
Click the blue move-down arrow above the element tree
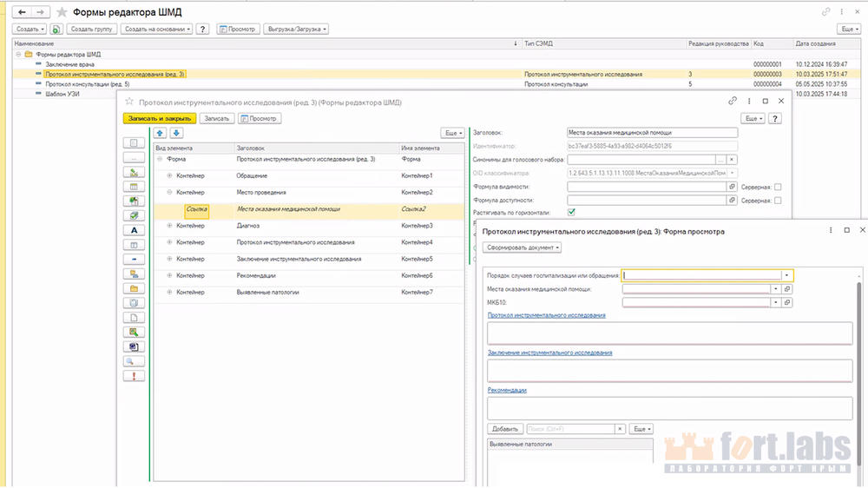(x=176, y=133)
